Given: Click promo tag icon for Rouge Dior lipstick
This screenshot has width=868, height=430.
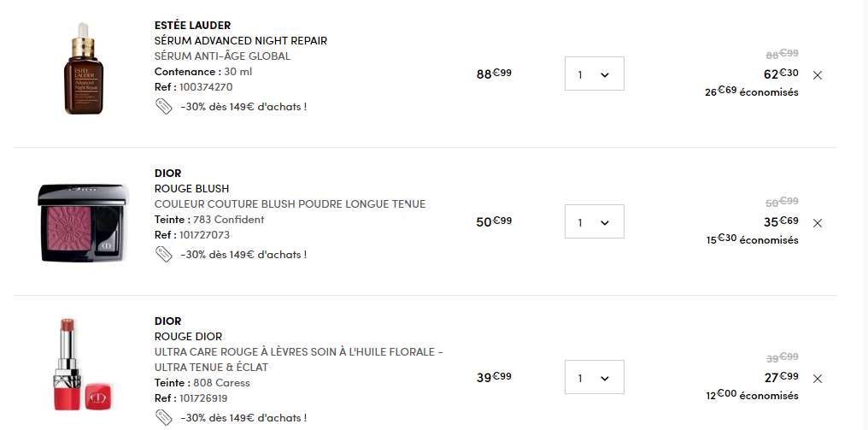Looking at the screenshot, I should [163, 417].
